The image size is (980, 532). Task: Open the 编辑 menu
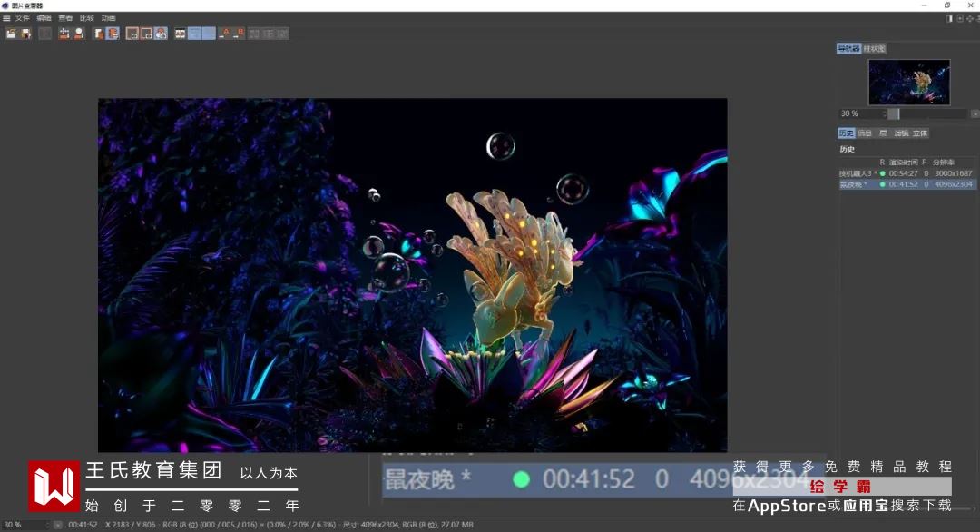[44, 18]
